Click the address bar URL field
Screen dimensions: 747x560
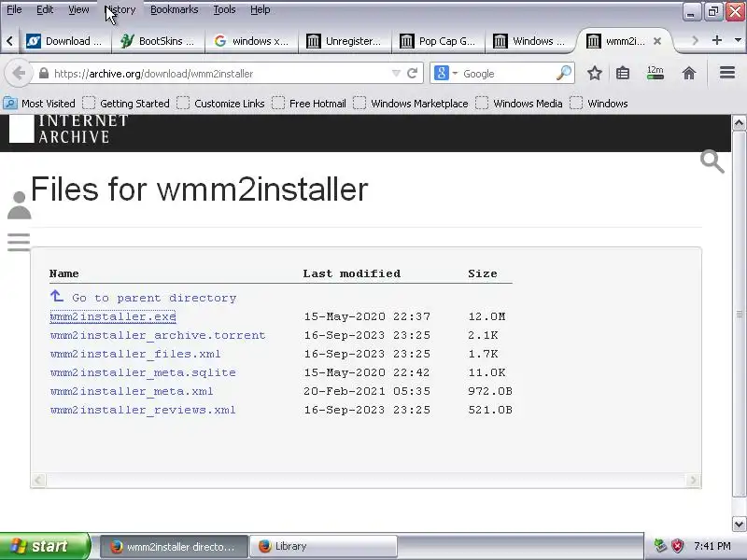(219, 74)
